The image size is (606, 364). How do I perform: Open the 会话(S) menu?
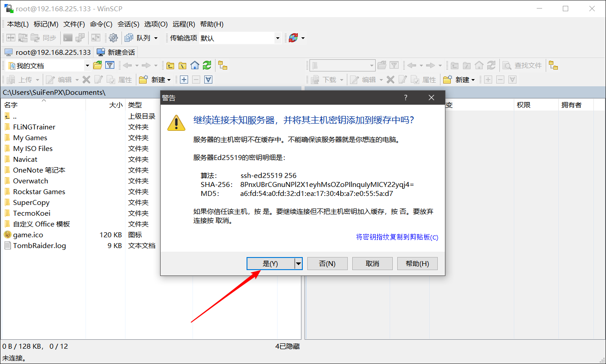pos(128,24)
